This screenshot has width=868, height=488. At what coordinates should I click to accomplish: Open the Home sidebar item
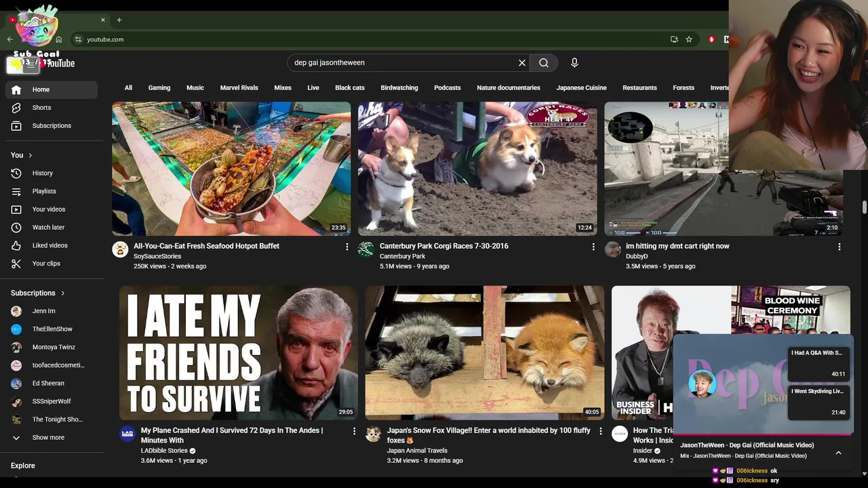[51, 89]
